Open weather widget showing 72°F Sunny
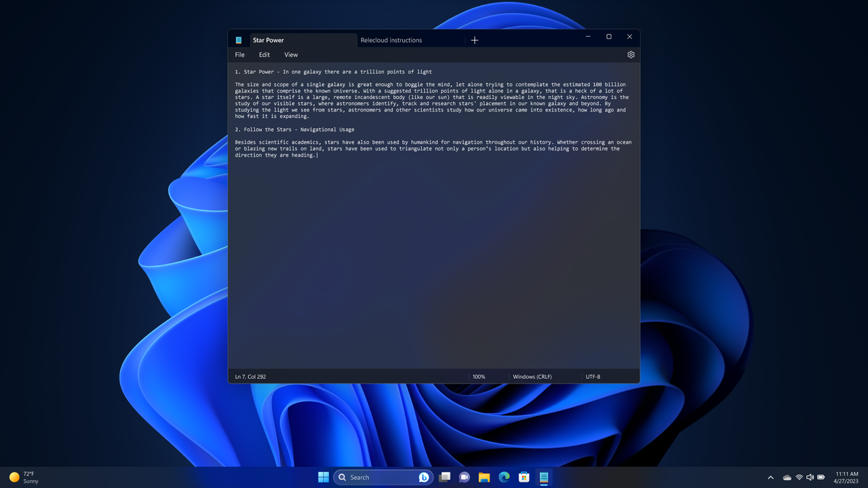Screen dimensions: 868x488 coord(24,477)
